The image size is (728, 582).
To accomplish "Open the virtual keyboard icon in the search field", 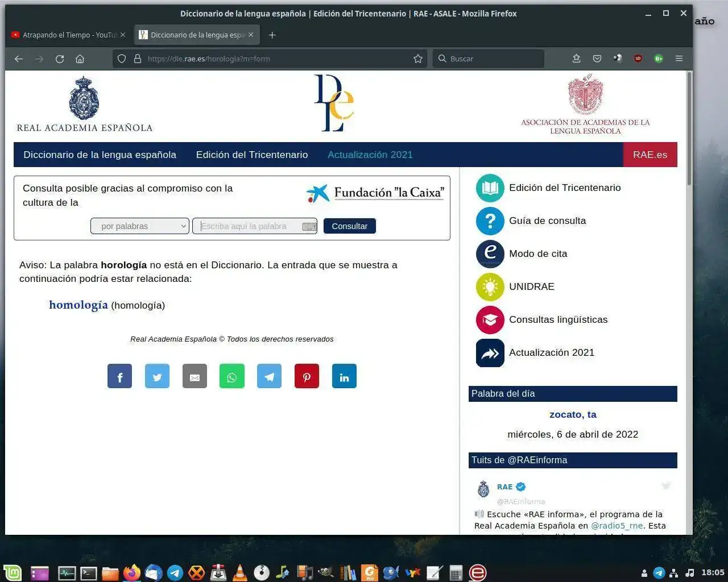I will 309,226.
